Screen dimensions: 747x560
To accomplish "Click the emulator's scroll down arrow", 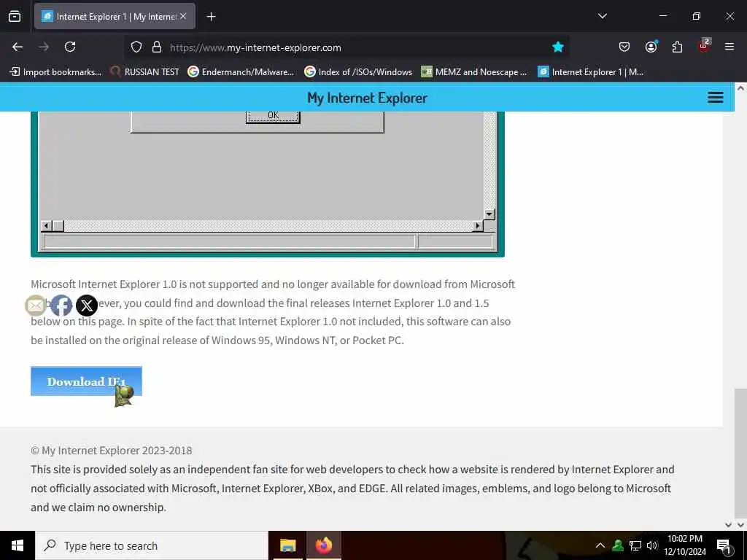I will [x=489, y=214].
